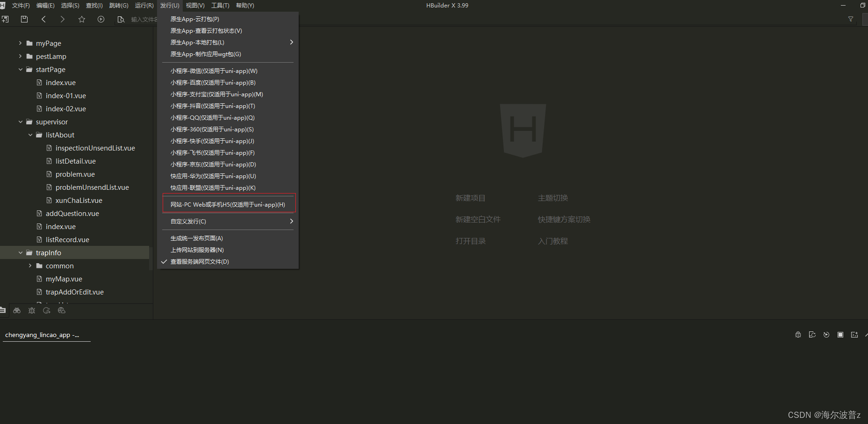Click the save file icon in the toolbar
The width and height of the screenshot is (868, 424).
click(x=24, y=19)
